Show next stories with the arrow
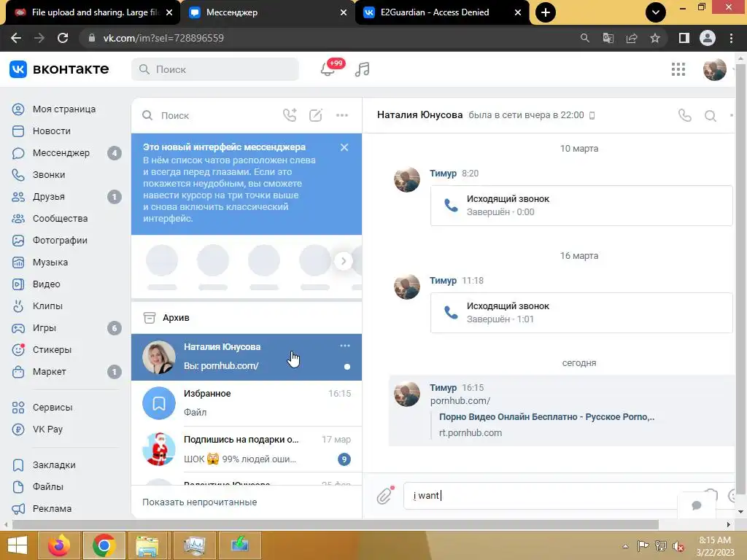This screenshot has width=747, height=560. click(344, 261)
